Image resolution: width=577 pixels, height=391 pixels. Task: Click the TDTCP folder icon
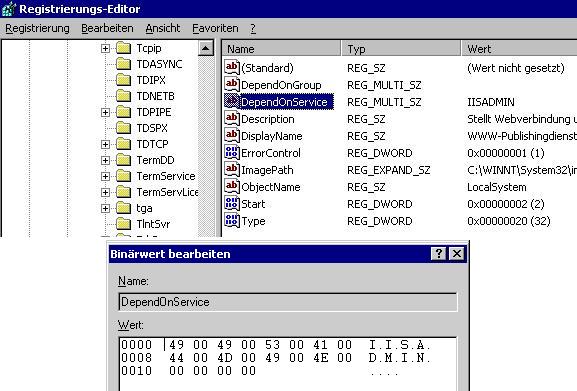click(x=124, y=144)
